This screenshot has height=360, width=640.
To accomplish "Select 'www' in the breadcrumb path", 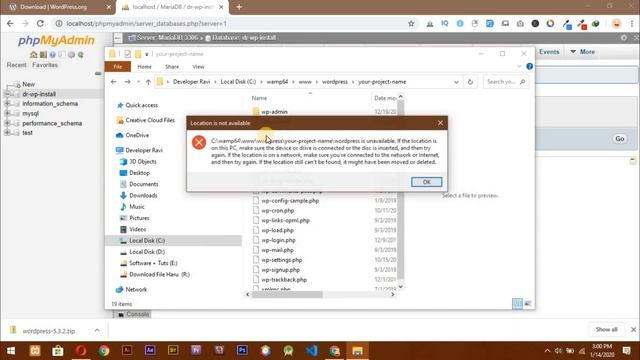I will pyautogui.click(x=305, y=82).
